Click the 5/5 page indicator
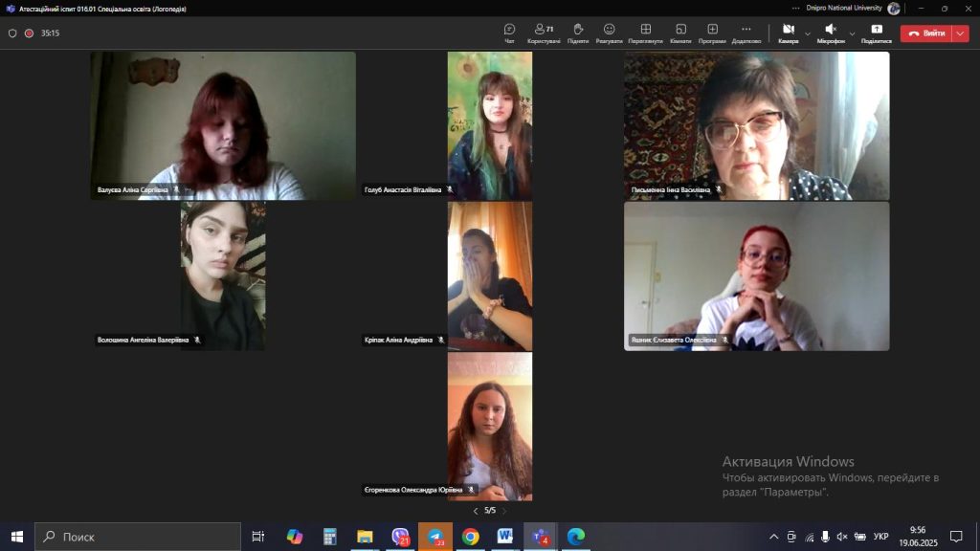Screen dimensions: 980x551 pos(490,511)
